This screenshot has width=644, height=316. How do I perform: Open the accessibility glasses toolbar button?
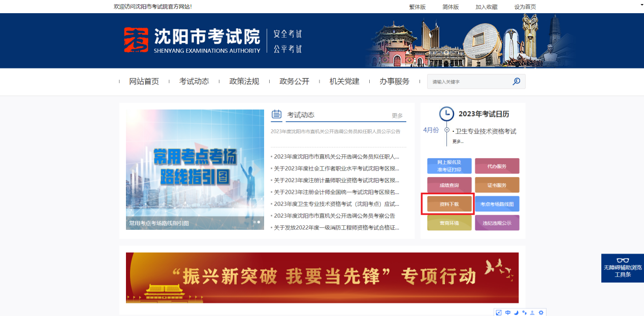click(622, 268)
